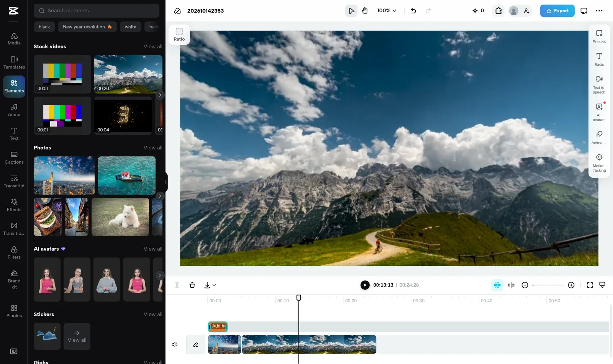Image resolution: width=613 pixels, height=364 pixels.
Task: Collapse the elements side panel
Action: pos(166,182)
